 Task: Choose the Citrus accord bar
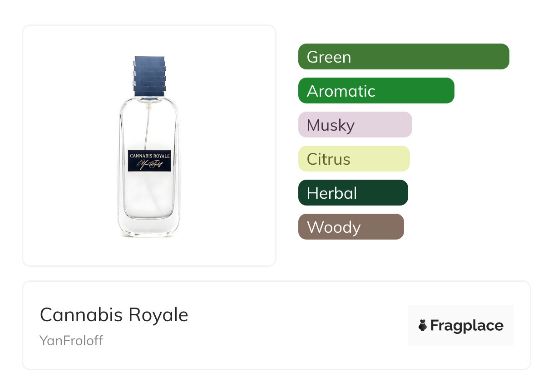(x=354, y=159)
